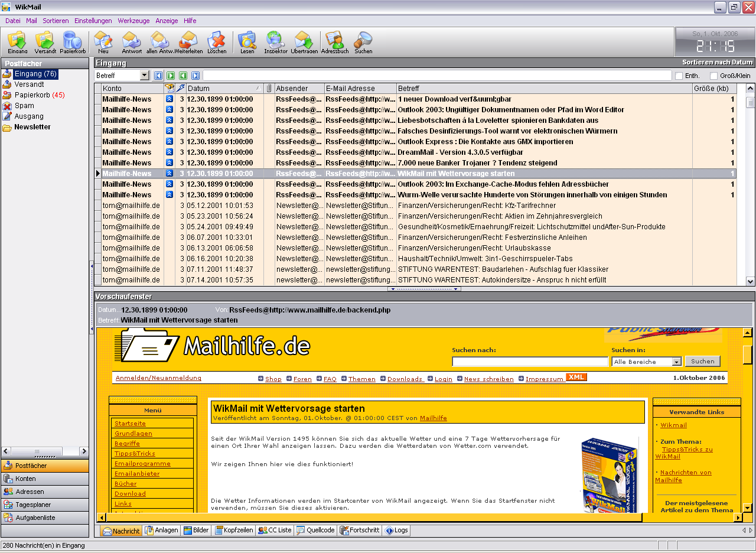Click the preview pane vertical scrollbar thumb
This screenshot has height=553, width=756.
747,354
